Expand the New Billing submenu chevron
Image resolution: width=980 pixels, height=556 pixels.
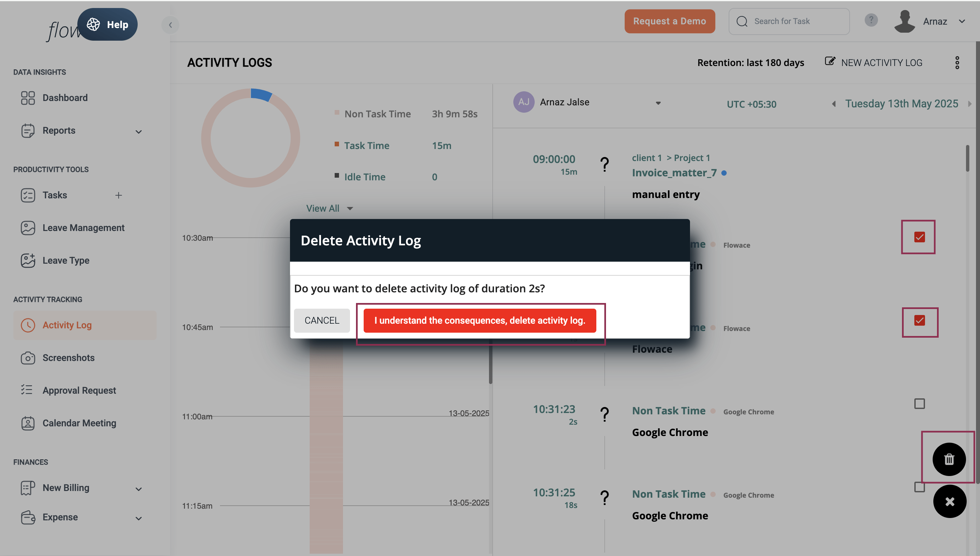point(139,489)
